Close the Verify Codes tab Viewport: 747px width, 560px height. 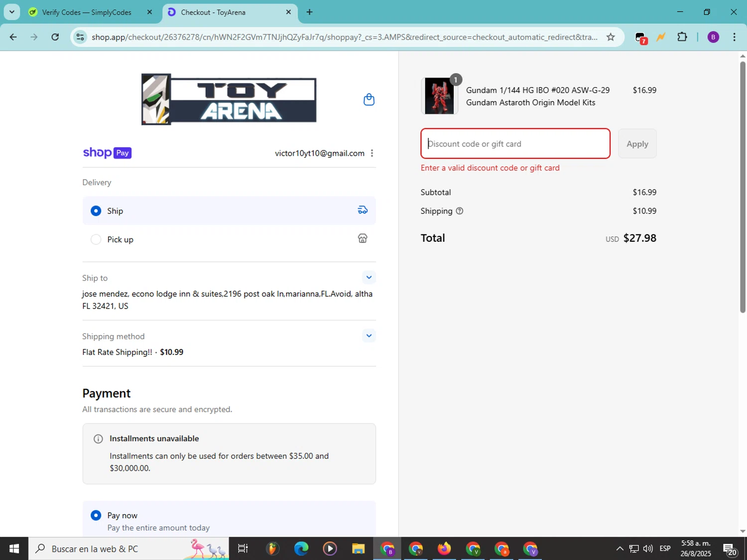pos(149,12)
